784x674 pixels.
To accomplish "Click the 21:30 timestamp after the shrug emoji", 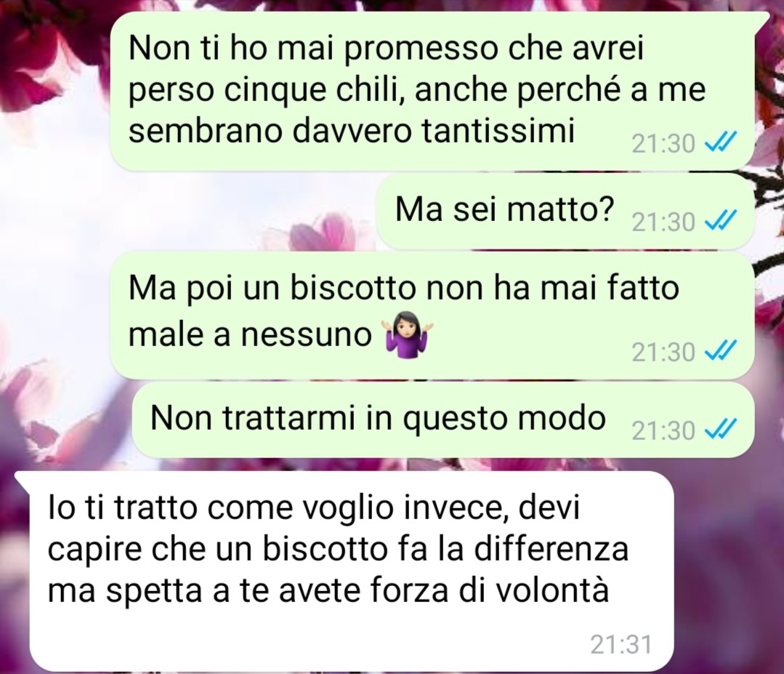I will (x=663, y=352).
